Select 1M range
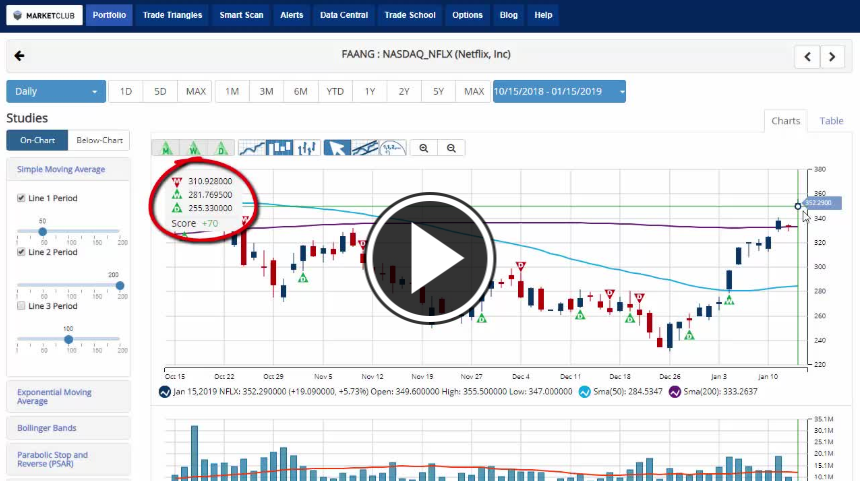 232,92
